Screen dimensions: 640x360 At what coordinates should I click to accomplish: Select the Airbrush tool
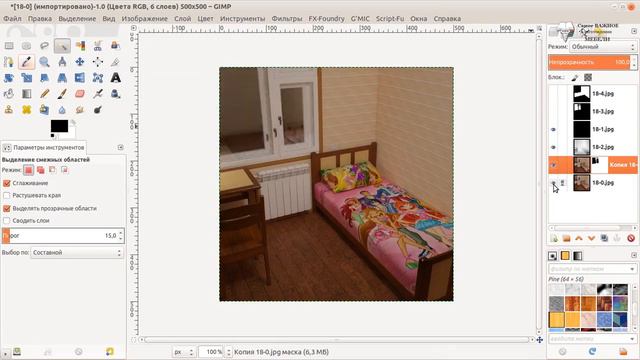(98, 94)
